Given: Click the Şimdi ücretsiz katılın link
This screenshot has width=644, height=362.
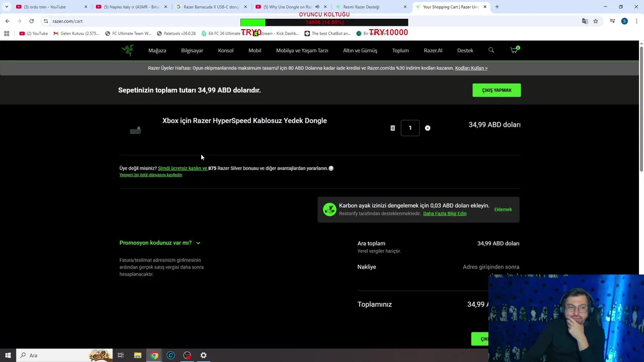Looking at the screenshot, I should point(183,168).
